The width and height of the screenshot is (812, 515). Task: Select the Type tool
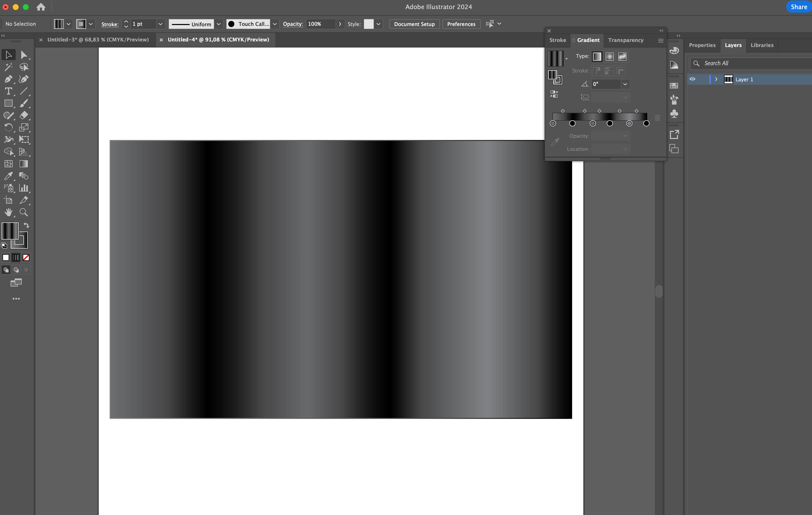(8, 91)
